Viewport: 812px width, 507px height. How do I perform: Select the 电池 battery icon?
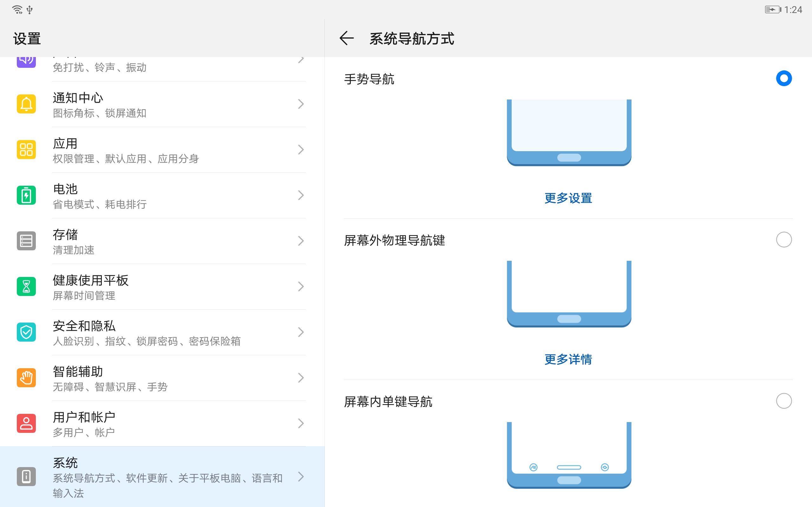[x=26, y=195]
